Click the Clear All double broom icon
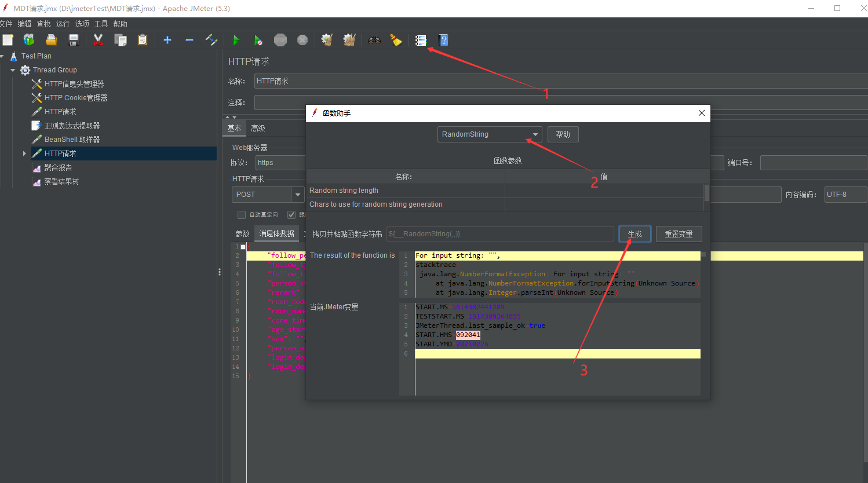Screen dimensions: 868x483 [x=349, y=40]
